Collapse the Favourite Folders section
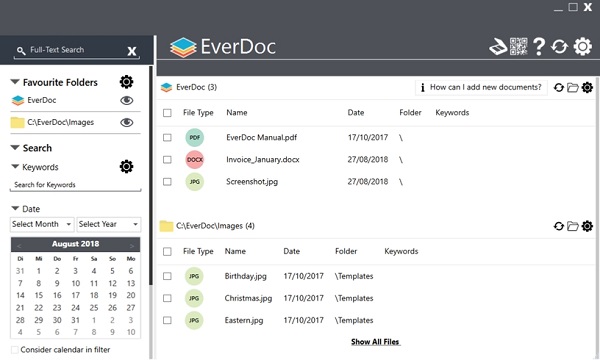This screenshot has width=600, height=360. (15, 82)
